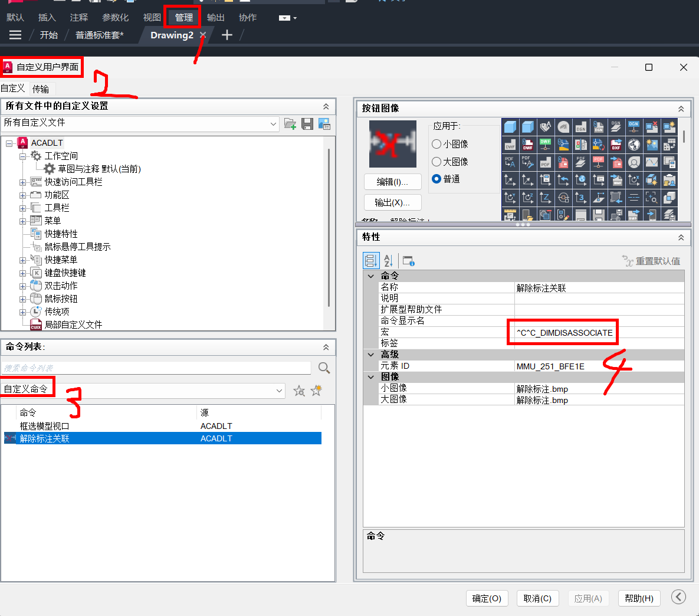Select the 局部自定义文件 tree item
The height and width of the screenshot is (616, 699).
click(73, 325)
